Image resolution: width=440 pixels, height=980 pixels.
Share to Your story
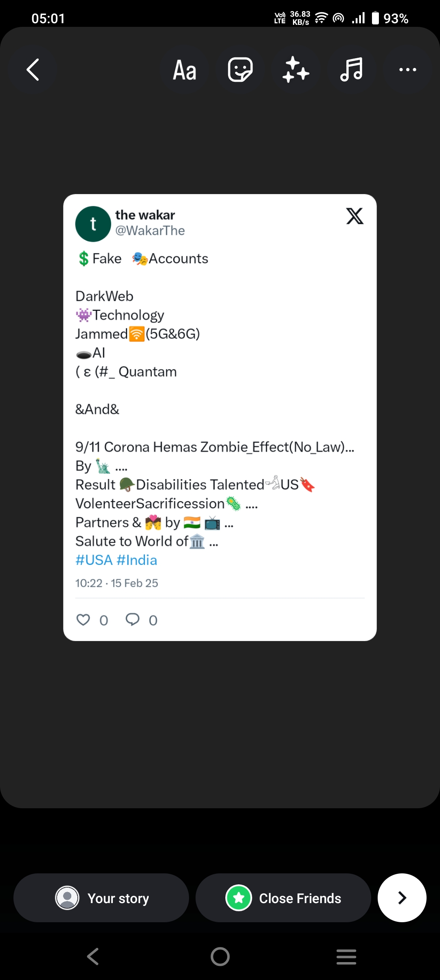click(x=101, y=898)
